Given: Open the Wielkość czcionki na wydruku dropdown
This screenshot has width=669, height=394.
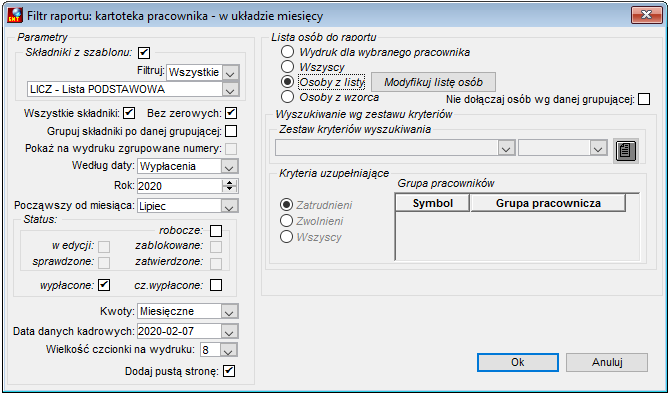Looking at the screenshot, I should pyautogui.click(x=229, y=350).
